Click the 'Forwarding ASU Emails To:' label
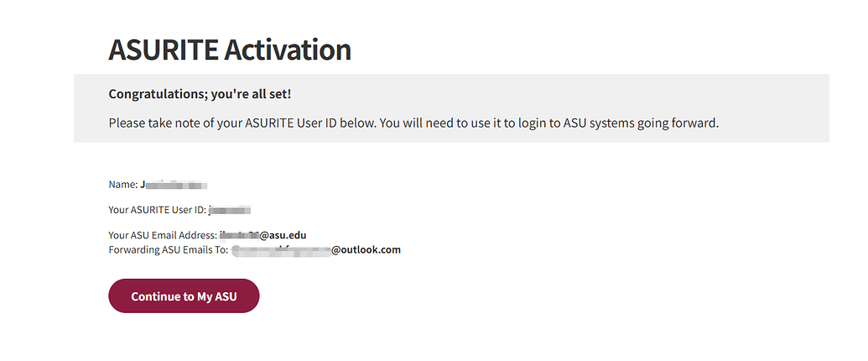This screenshot has width=868, height=361. click(x=169, y=249)
